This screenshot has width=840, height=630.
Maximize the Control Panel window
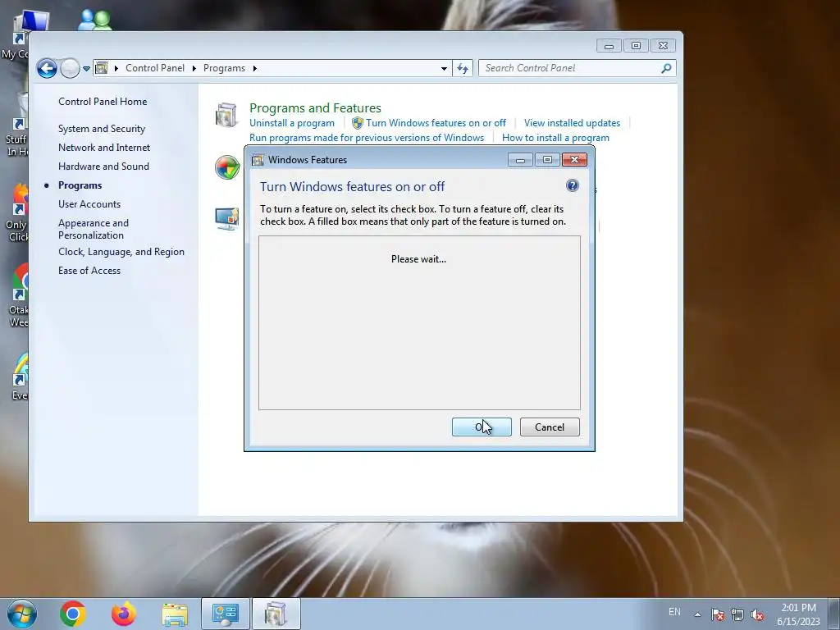pos(636,46)
